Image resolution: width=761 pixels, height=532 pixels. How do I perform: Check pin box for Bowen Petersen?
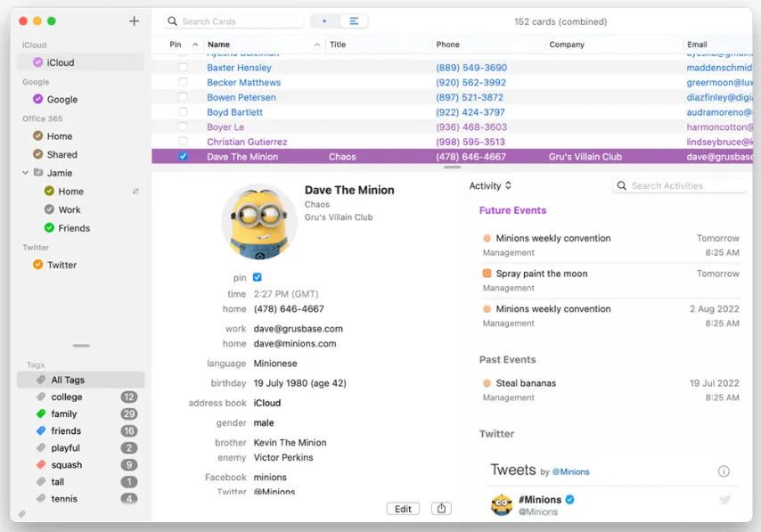[x=183, y=96]
